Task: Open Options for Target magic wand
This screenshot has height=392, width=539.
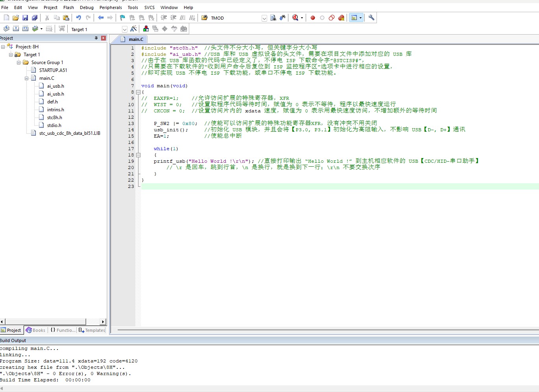Action: 134,29
